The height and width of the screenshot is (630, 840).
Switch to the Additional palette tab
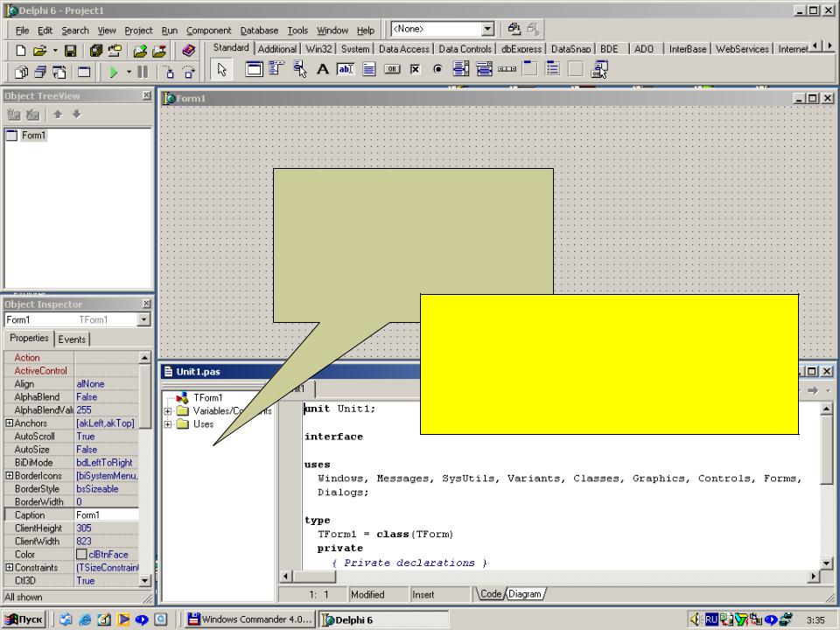pyautogui.click(x=277, y=49)
